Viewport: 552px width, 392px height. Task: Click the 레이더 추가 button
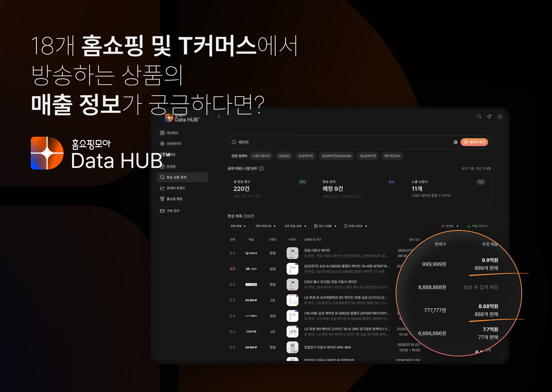pos(474,142)
